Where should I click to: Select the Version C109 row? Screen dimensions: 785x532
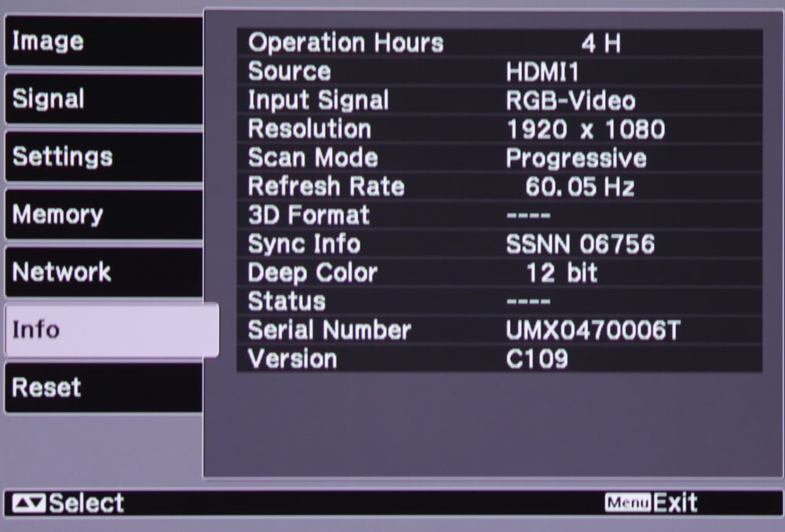click(499, 359)
